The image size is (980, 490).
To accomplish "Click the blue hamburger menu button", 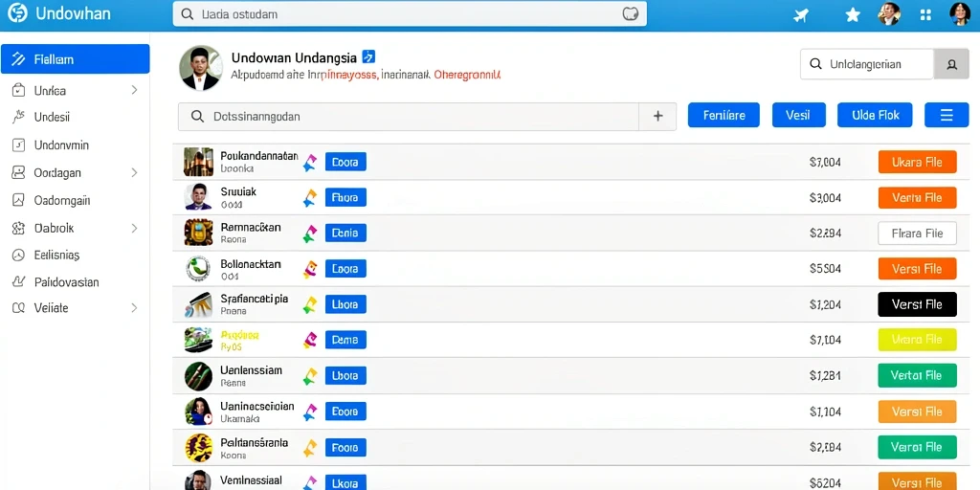I will coord(947,115).
